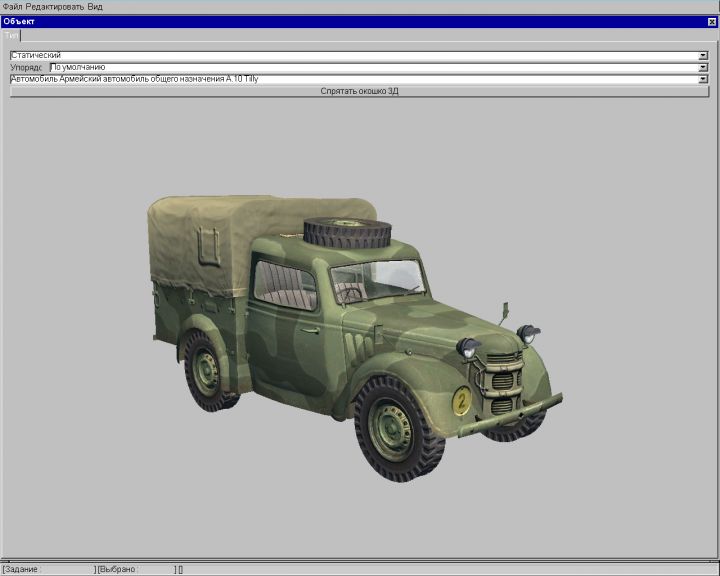
Task: Open the Вид menu
Action: [95, 6]
